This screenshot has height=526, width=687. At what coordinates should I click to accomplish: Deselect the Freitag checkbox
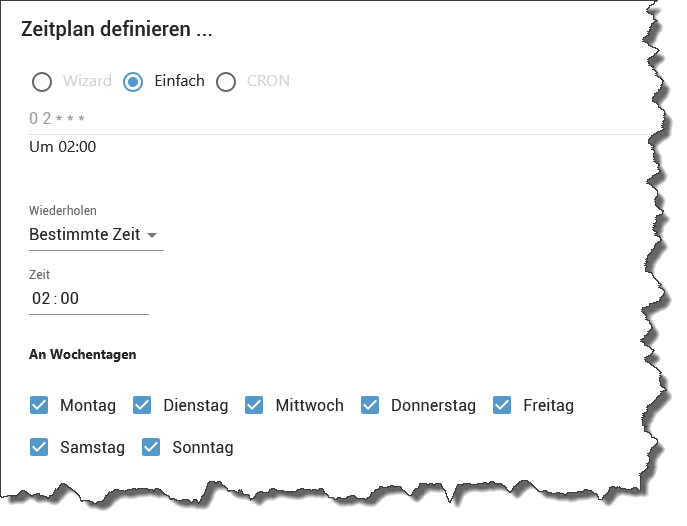(502, 405)
